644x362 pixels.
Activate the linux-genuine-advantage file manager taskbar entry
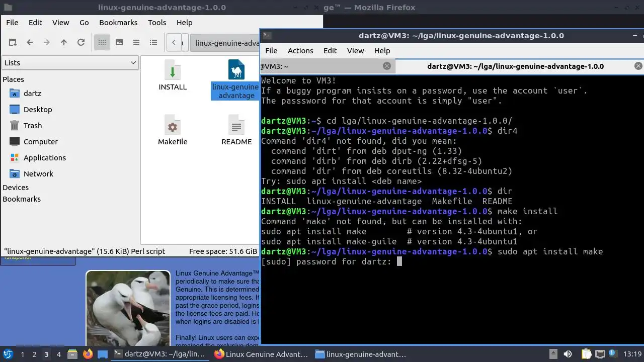click(x=361, y=354)
